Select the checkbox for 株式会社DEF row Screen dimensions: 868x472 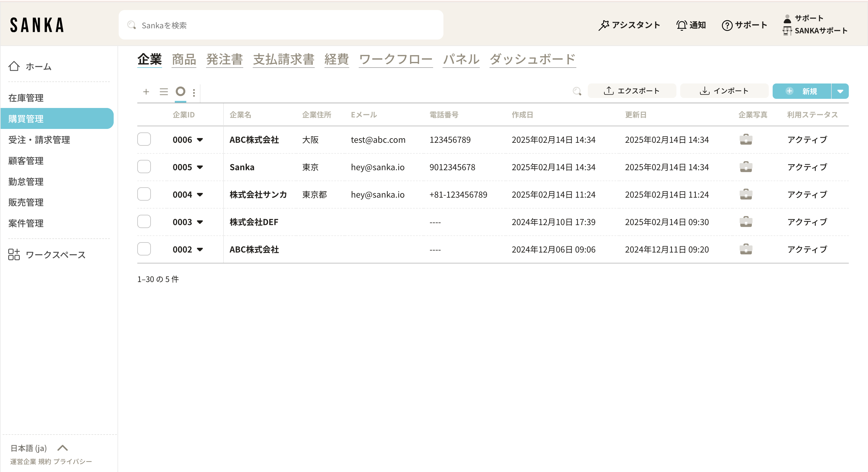coord(144,222)
